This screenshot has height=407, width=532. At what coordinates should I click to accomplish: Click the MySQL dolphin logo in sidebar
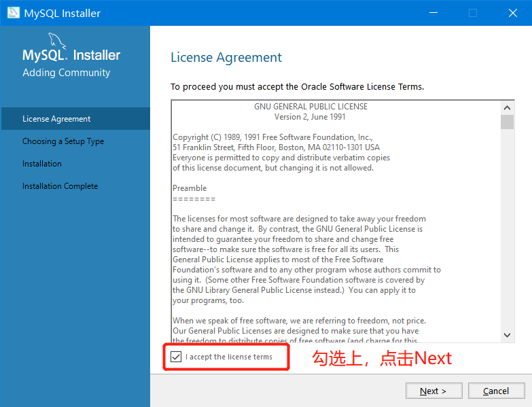[x=57, y=41]
